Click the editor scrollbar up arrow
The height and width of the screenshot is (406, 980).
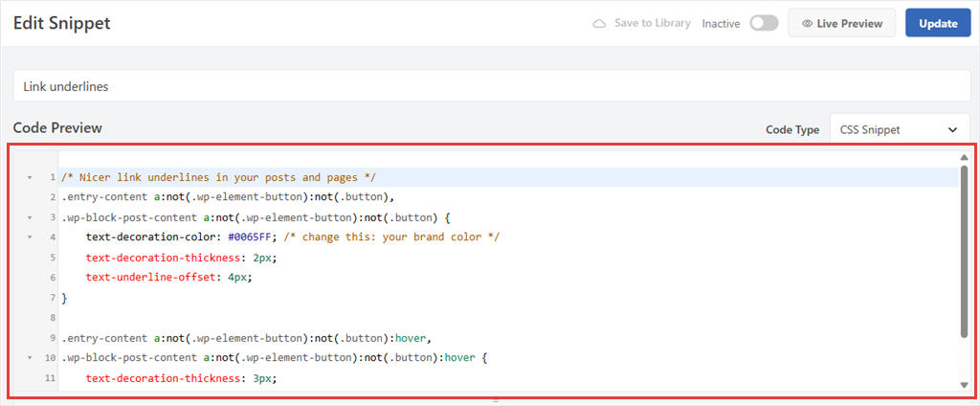pos(964,158)
